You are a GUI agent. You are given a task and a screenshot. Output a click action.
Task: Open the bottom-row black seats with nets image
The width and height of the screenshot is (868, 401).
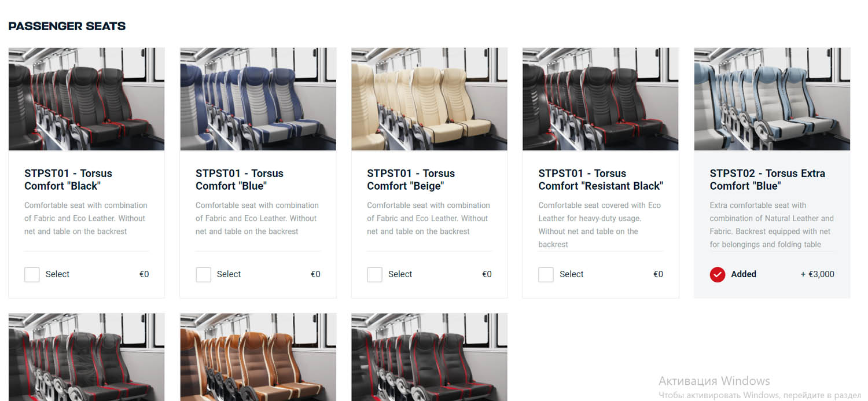[87, 357]
